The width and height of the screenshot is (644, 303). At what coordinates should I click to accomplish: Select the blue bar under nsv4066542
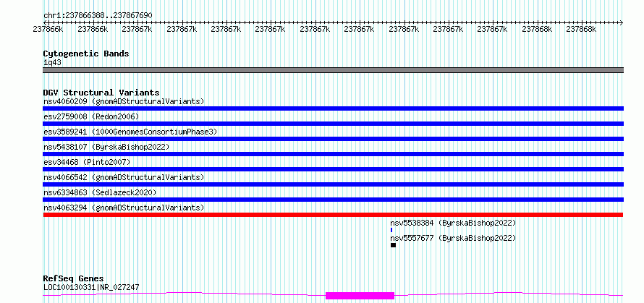(333, 184)
